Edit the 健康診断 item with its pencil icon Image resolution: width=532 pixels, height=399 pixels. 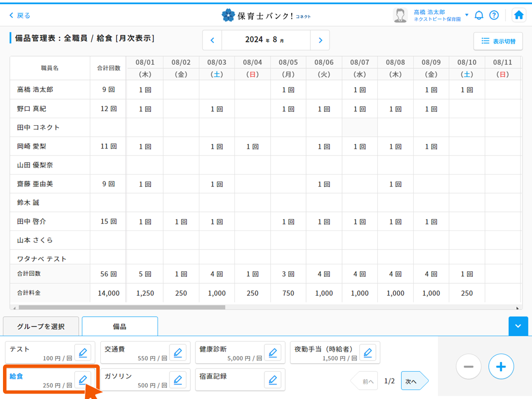click(273, 353)
